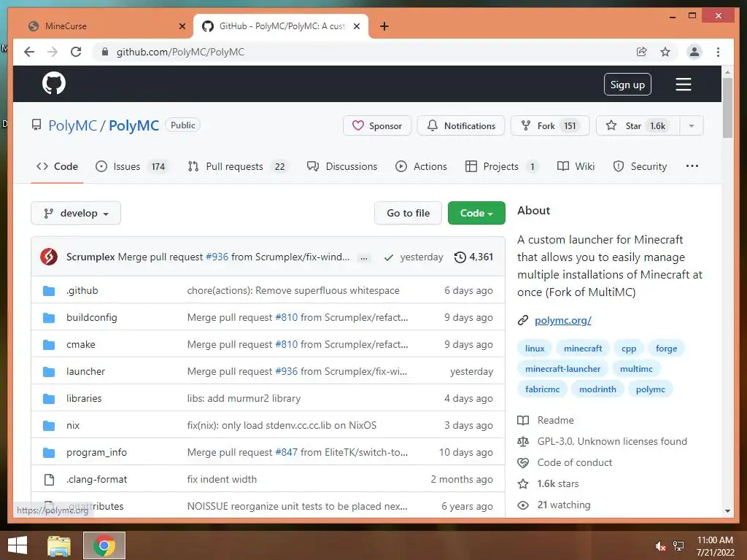Click the commit history clock icon
The image size is (747, 560).
click(x=460, y=257)
